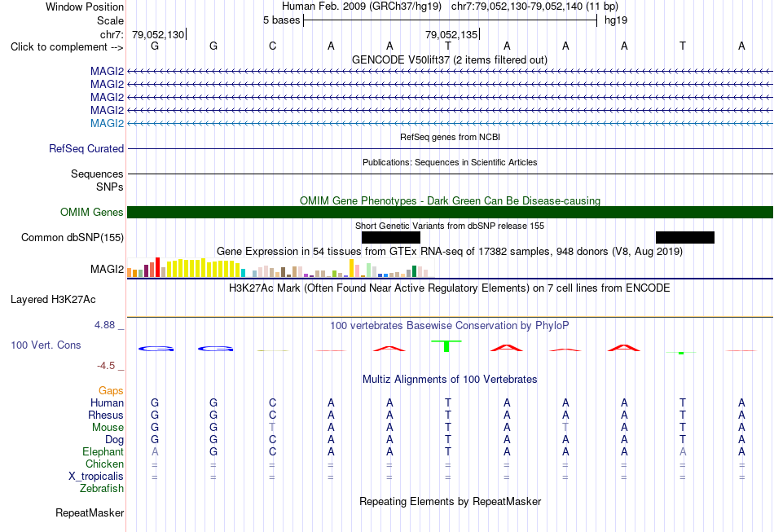Click the Scale track label

click(110, 20)
